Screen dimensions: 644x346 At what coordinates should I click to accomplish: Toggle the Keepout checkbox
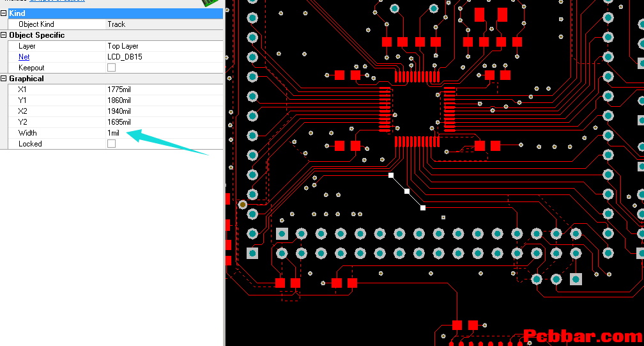click(111, 68)
